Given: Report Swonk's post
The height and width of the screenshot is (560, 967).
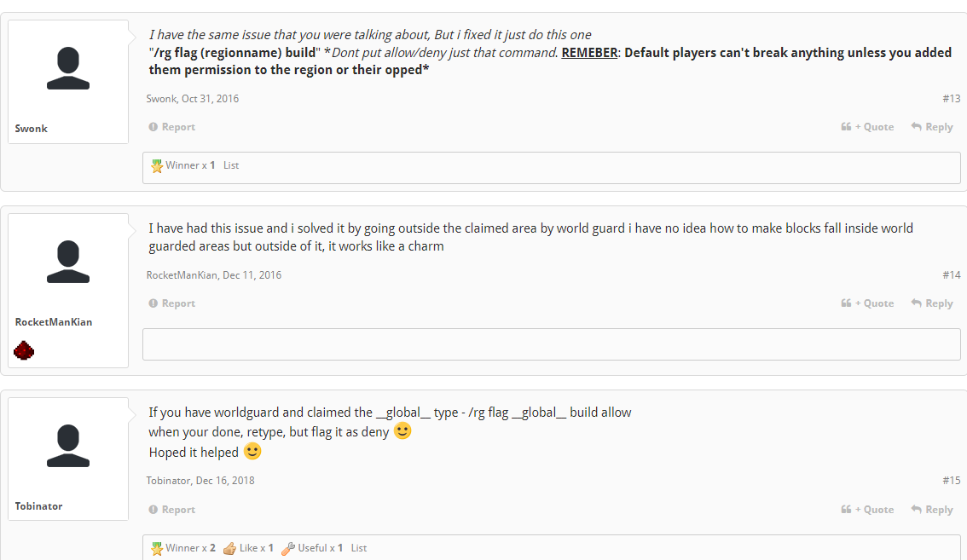Looking at the screenshot, I should (x=172, y=127).
